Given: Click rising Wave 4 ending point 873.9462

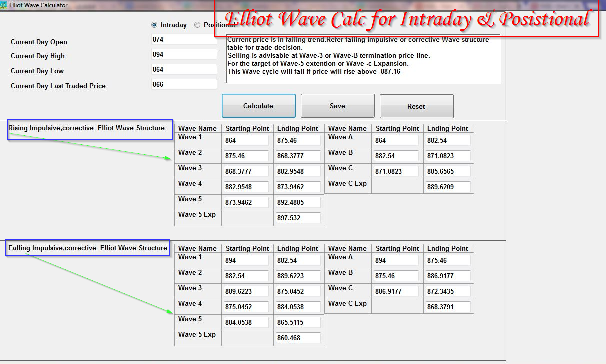Looking at the screenshot, I should pos(298,187).
